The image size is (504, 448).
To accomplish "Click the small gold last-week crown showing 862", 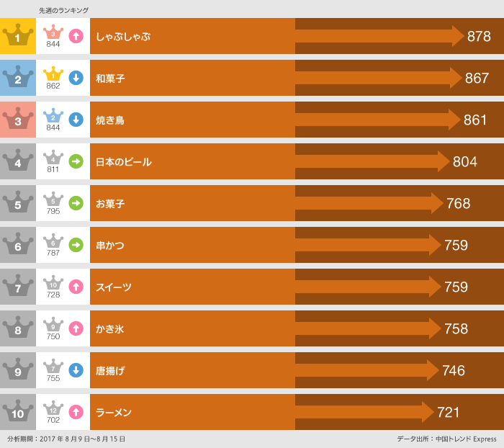I will (53, 74).
